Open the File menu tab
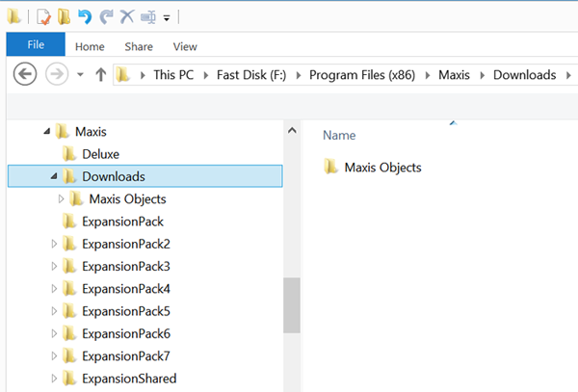This screenshot has height=392, width=578. pyautogui.click(x=36, y=44)
